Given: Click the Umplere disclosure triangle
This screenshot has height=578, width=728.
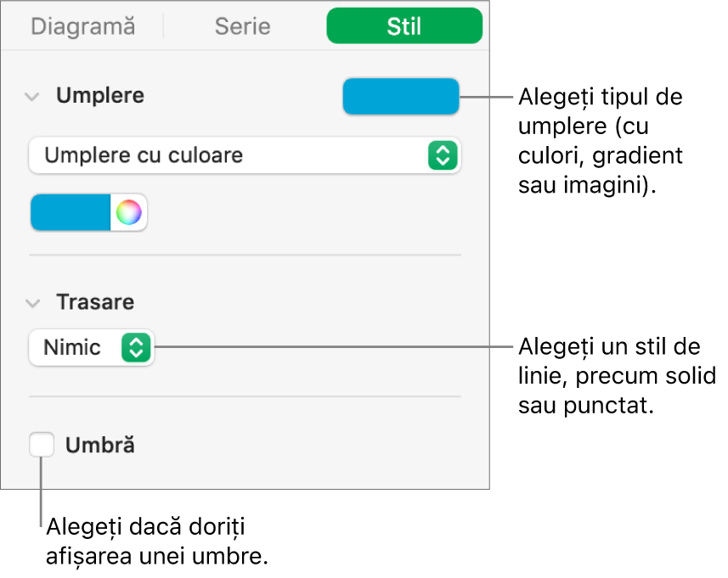Looking at the screenshot, I should click(32, 96).
